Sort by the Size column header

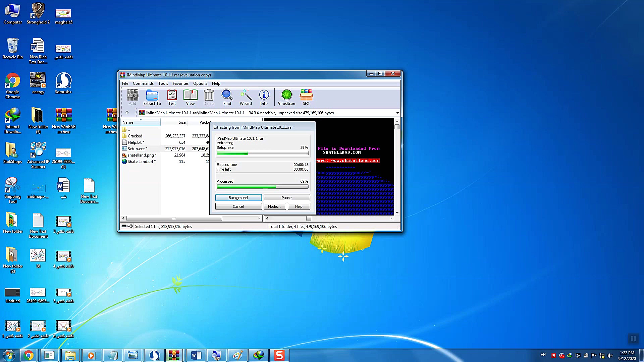[x=174, y=122]
